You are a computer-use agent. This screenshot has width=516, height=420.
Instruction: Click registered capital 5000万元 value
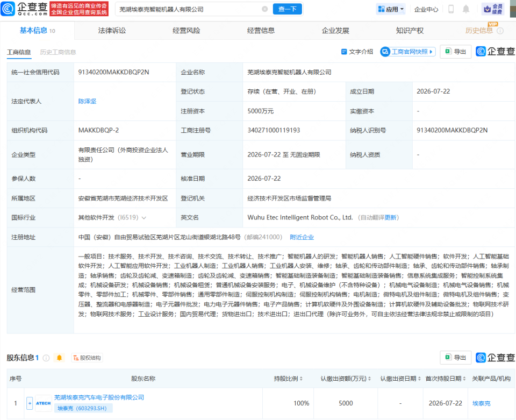[261, 111]
